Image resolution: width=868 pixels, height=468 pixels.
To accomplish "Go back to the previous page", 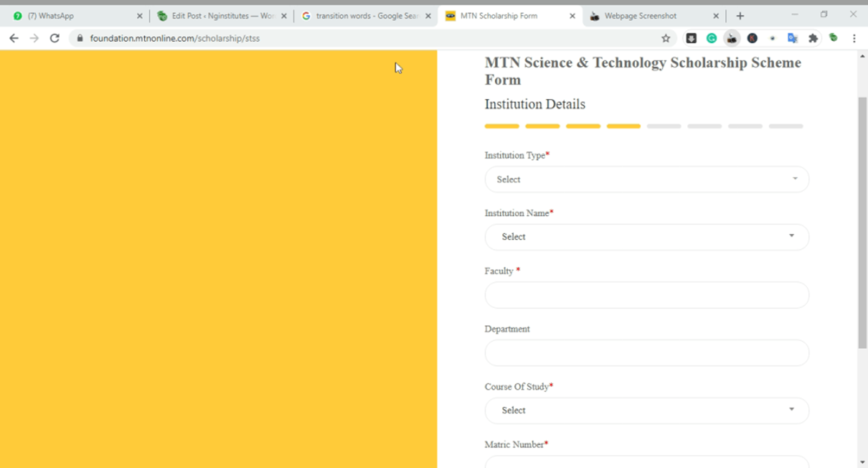I will click(x=14, y=38).
